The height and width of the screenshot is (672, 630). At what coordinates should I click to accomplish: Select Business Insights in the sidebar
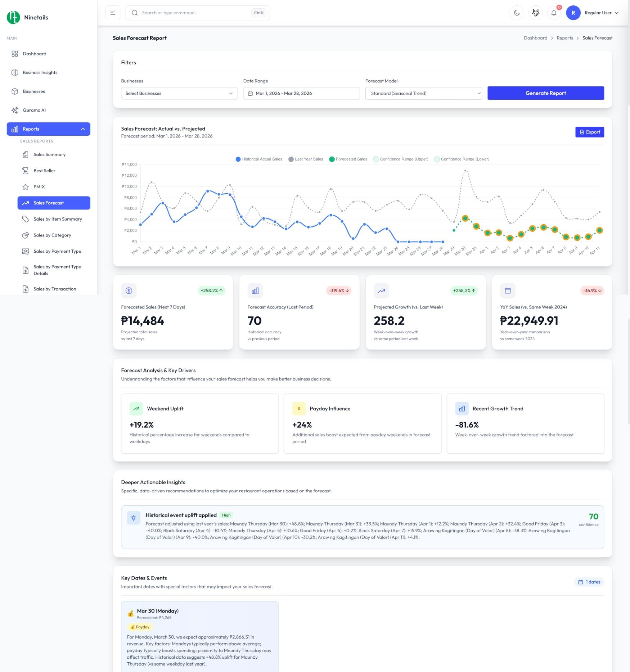[x=40, y=72]
